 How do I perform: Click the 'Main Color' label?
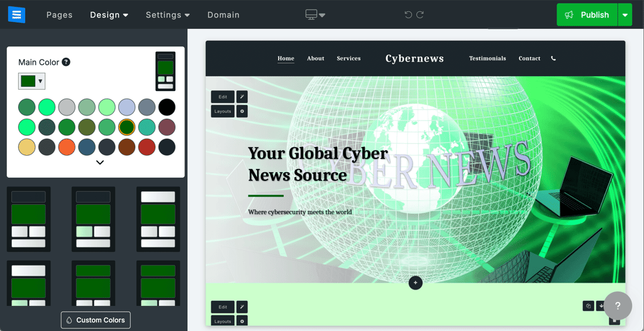coord(39,62)
